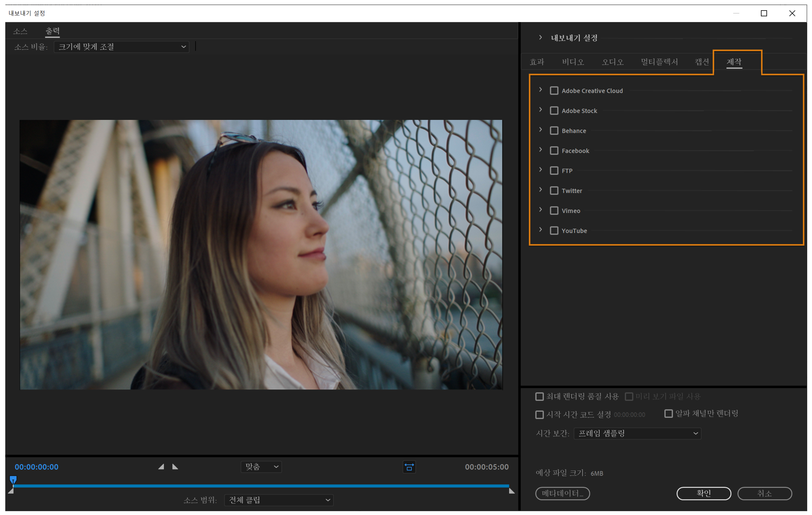Click the Set Out Point triangle icon

click(175, 467)
